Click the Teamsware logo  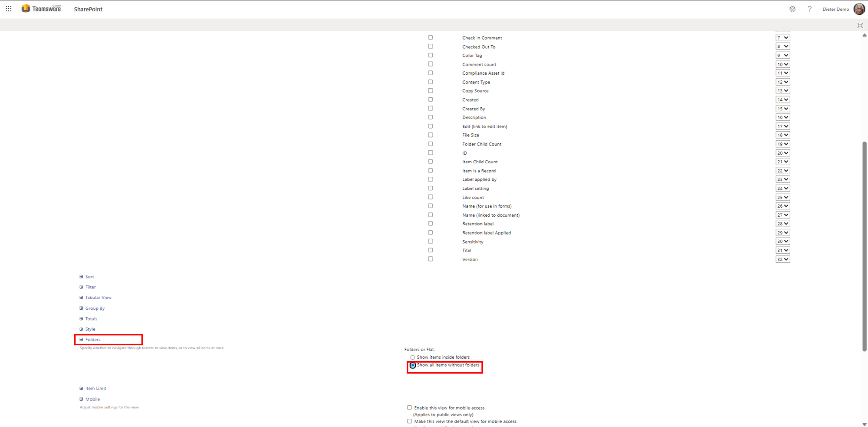coord(41,9)
